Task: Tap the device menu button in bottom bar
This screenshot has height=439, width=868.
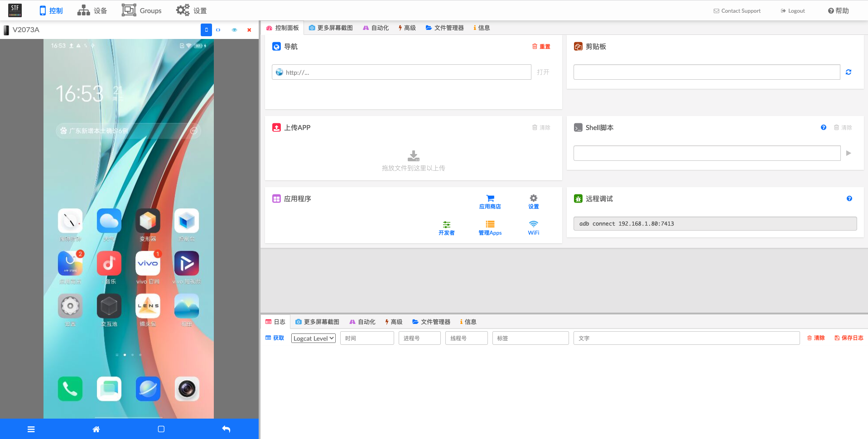Action: click(31, 429)
